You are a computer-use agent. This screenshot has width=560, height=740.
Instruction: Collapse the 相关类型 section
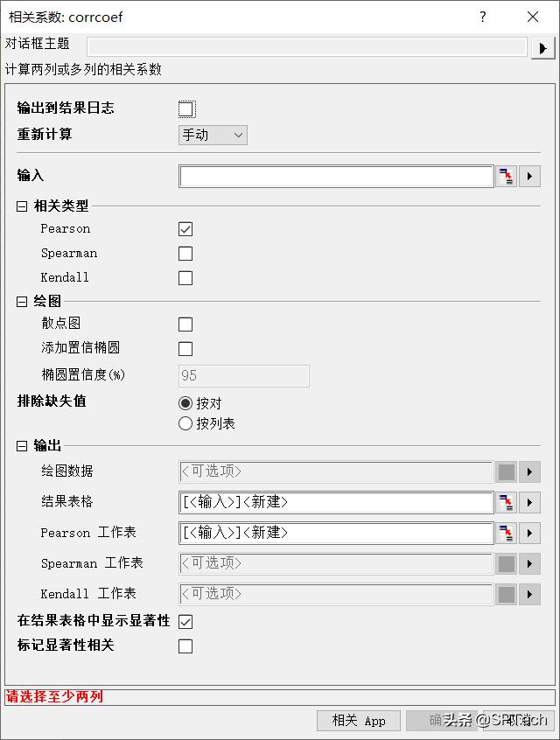point(22,206)
